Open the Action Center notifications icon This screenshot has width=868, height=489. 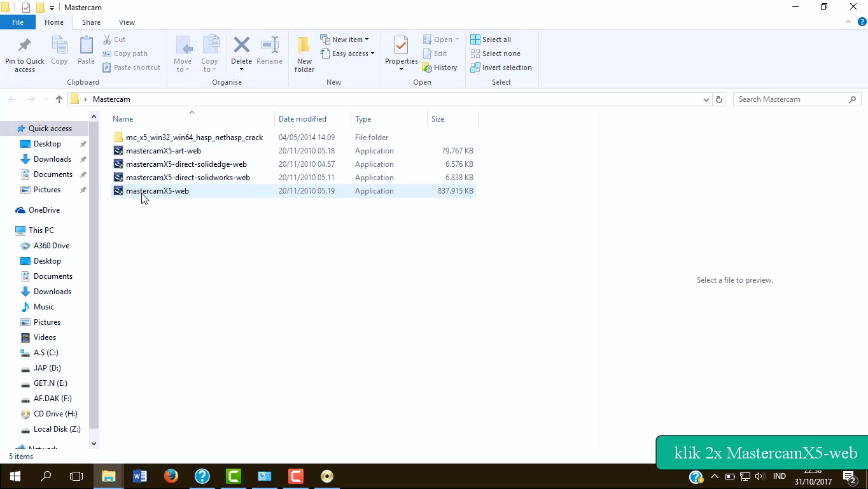[x=849, y=476]
